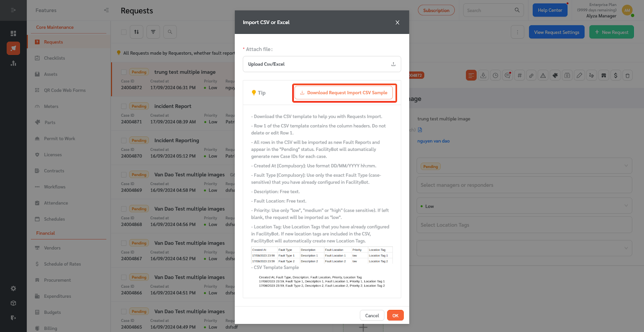Viewport: 644px width, 332px height.
Task: Click the pencil edit icon
Action: [579, 75]
